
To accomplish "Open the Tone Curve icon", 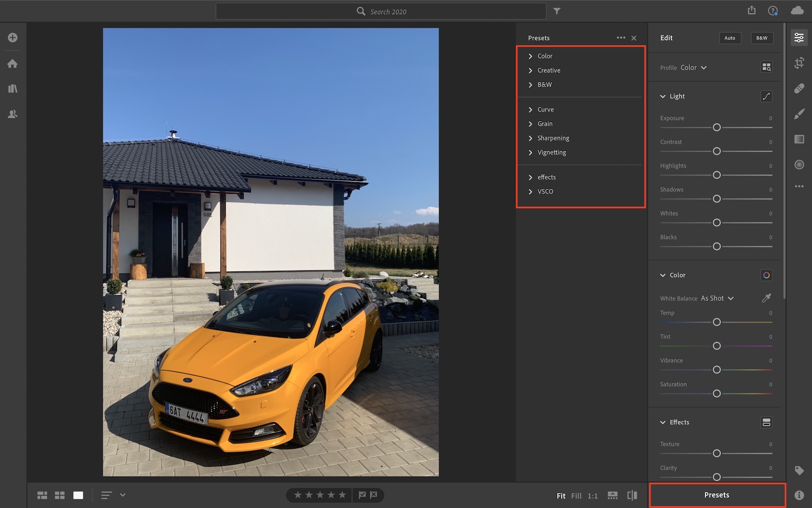I will point(766,96).
